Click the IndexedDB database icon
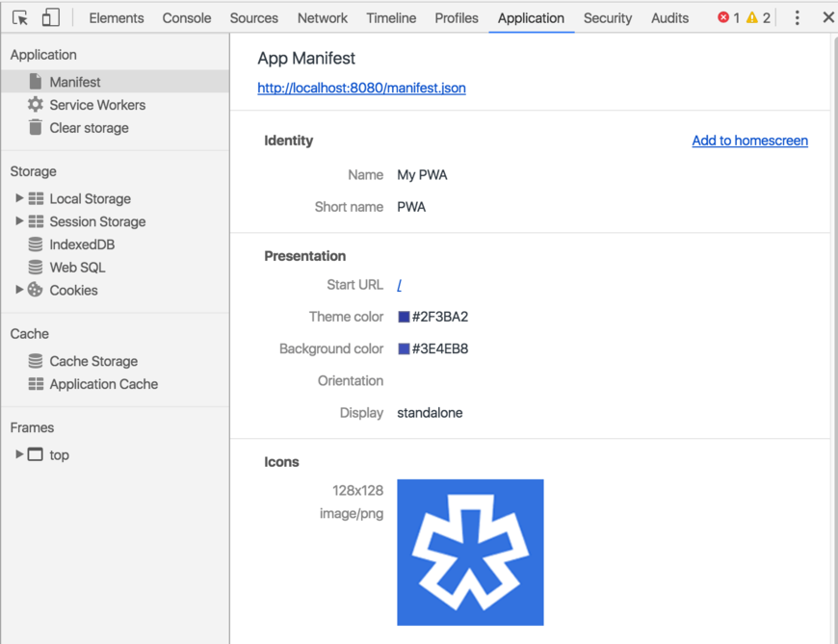Viewport: 838px width, 644px height. coord(36,245)
